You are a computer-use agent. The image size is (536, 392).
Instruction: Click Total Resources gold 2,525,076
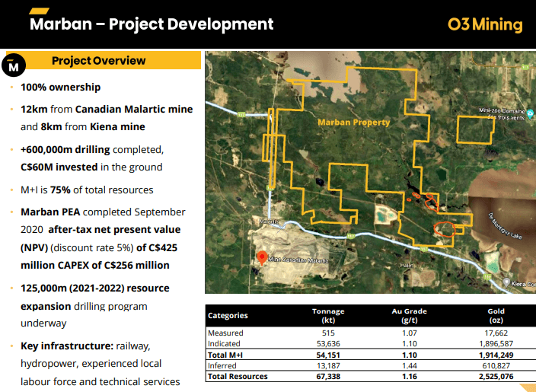(x=496, y=376)
